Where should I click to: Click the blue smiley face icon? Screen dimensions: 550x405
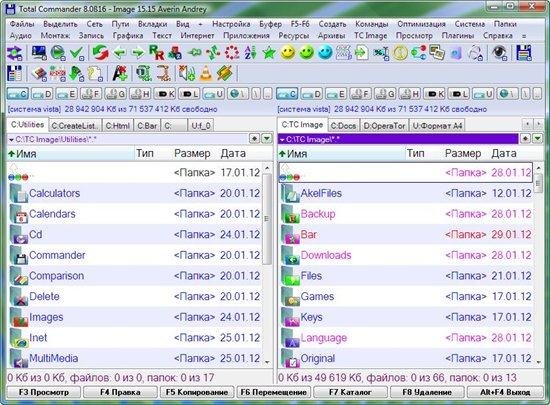tap(325, 53)
